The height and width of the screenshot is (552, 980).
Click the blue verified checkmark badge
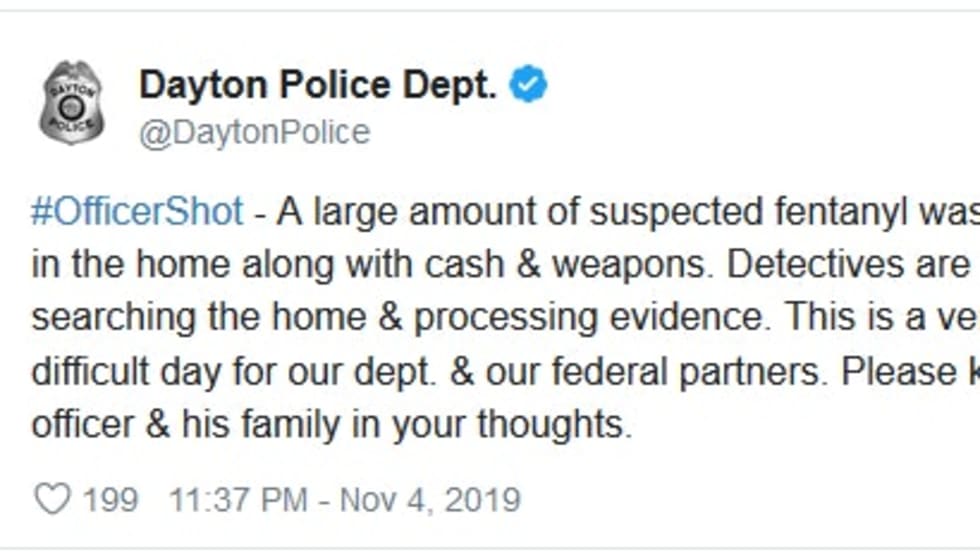coord(529,86)
